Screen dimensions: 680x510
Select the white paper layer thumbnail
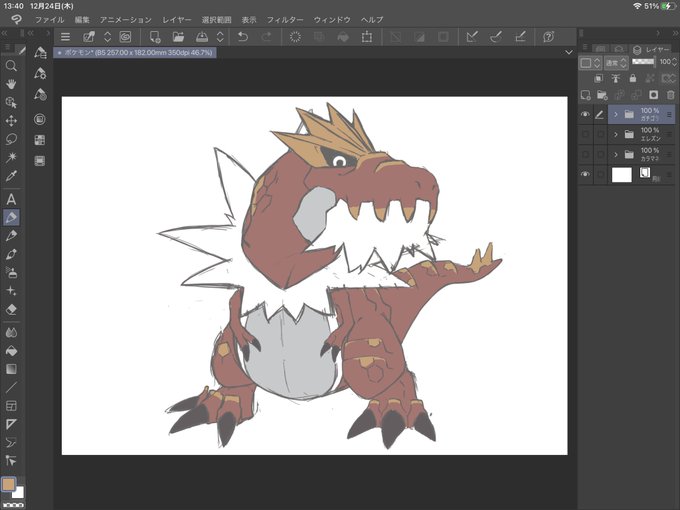click(x=621, y=174)
